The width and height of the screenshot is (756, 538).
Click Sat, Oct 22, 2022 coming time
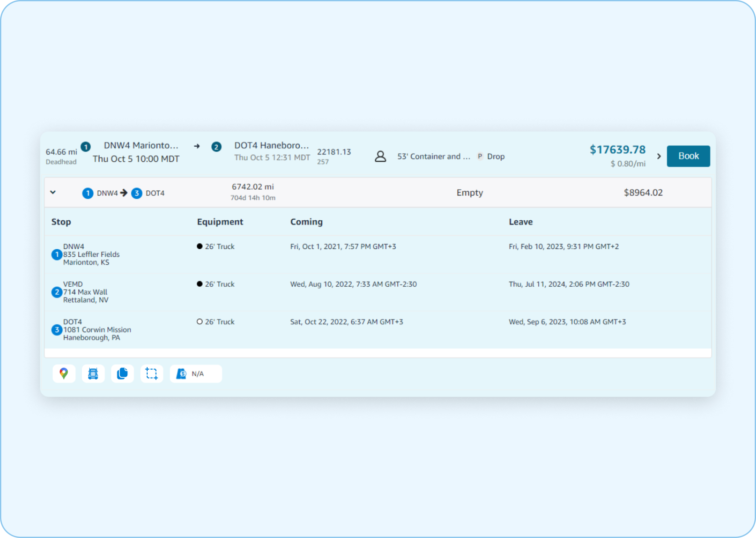[346, 322]
